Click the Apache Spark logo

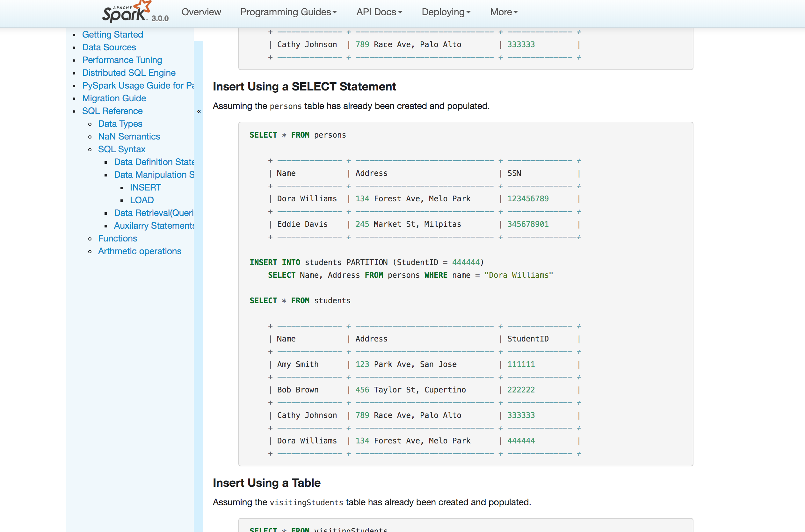tap(126, 12)
